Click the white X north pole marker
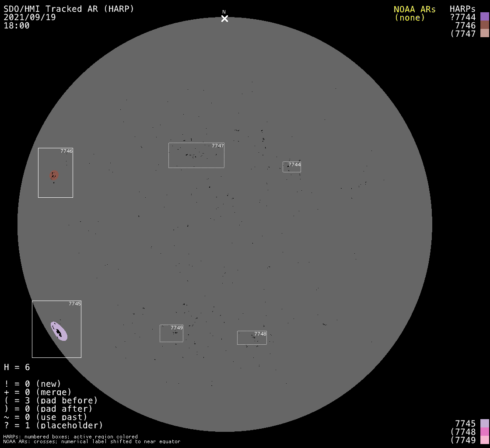490x448 pixels. click(224, 18)
